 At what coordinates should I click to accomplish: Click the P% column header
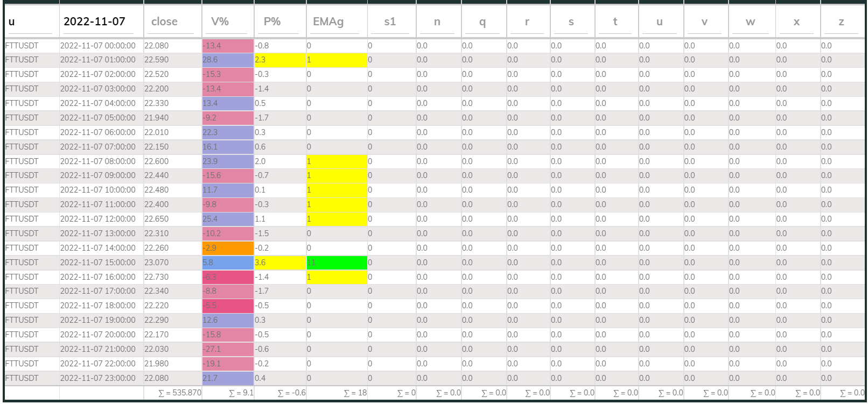[x=272, y=22]
